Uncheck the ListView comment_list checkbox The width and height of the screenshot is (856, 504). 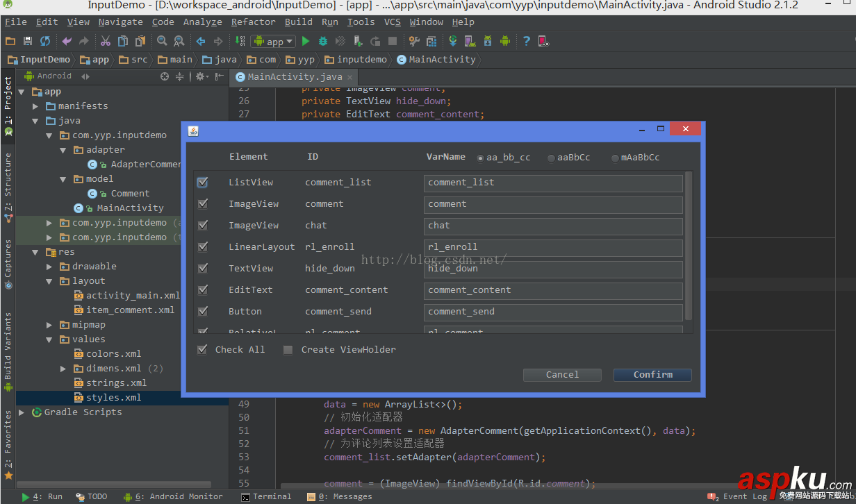202,183
